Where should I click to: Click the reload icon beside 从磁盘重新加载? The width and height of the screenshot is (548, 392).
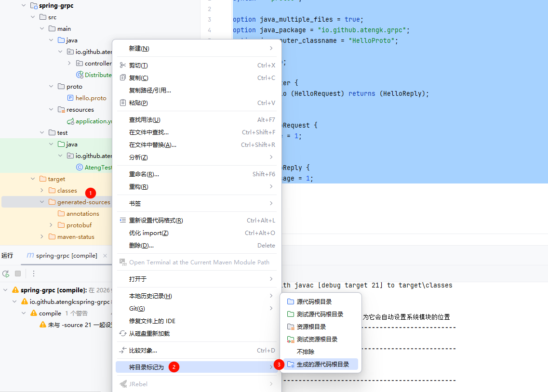(122, 333)
